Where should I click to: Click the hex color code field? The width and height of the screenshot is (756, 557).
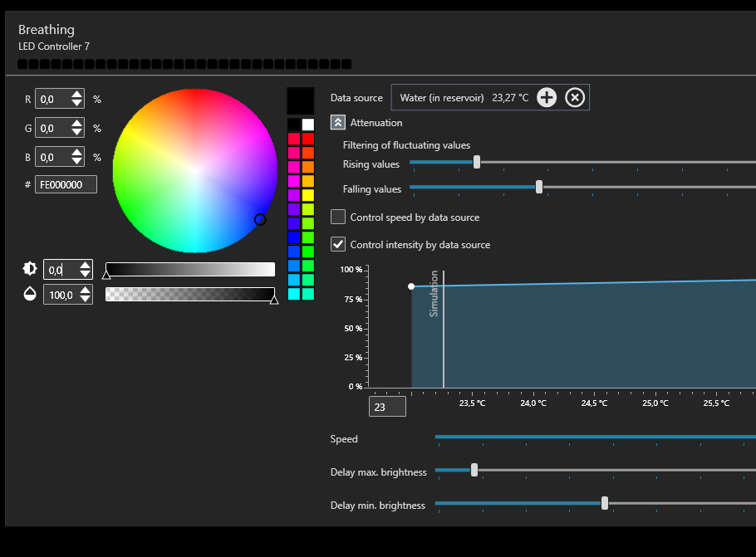66,184
